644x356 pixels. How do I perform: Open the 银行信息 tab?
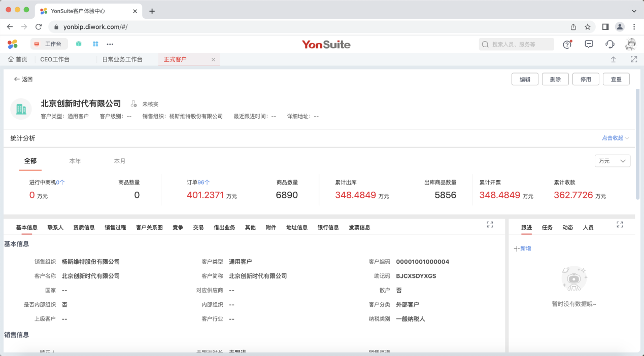pos(328,228)
